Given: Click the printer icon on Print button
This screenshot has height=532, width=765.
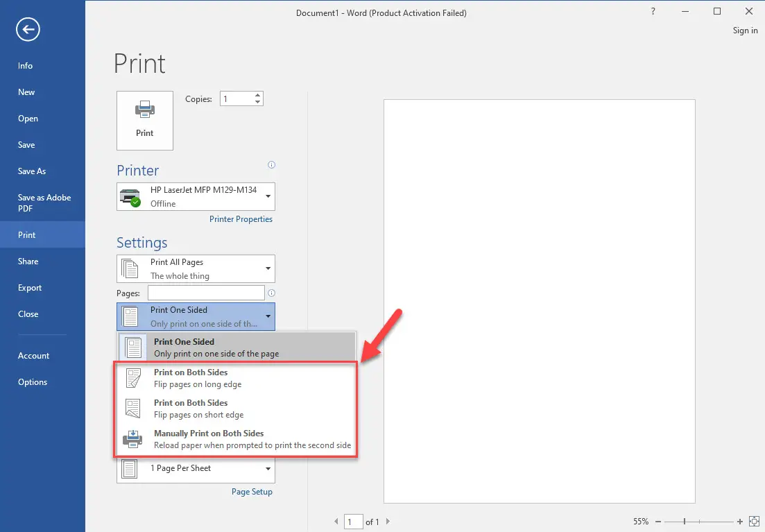Looking at the screenshot, I should coord(145,110).
